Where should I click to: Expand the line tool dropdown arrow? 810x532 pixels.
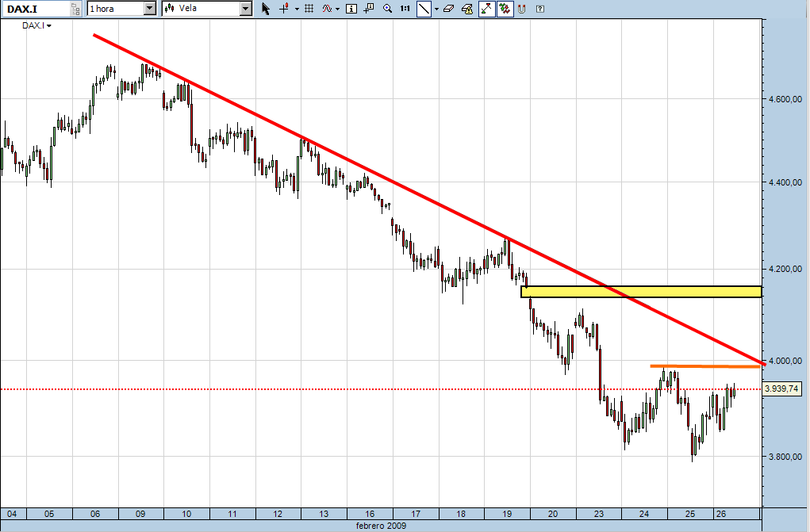[x=436, y=9]
